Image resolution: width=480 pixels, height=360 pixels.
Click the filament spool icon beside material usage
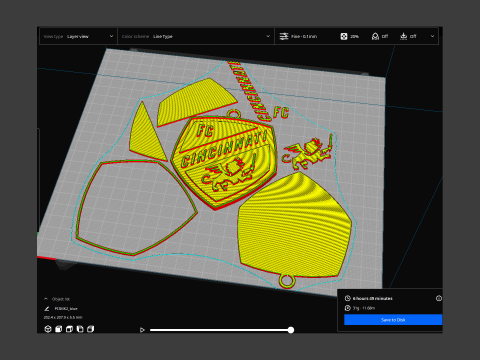pyautogui.click(x=347, y=308)
